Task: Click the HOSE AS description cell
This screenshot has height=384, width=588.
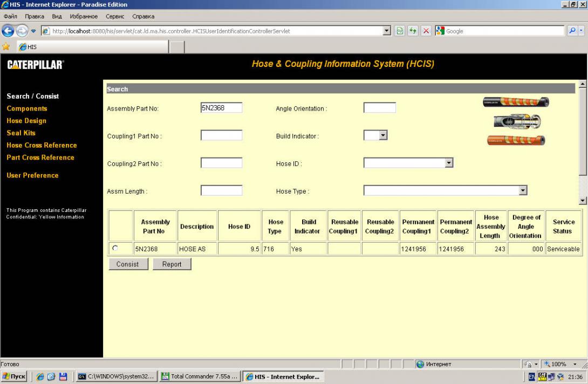Action: pos(197,249)
